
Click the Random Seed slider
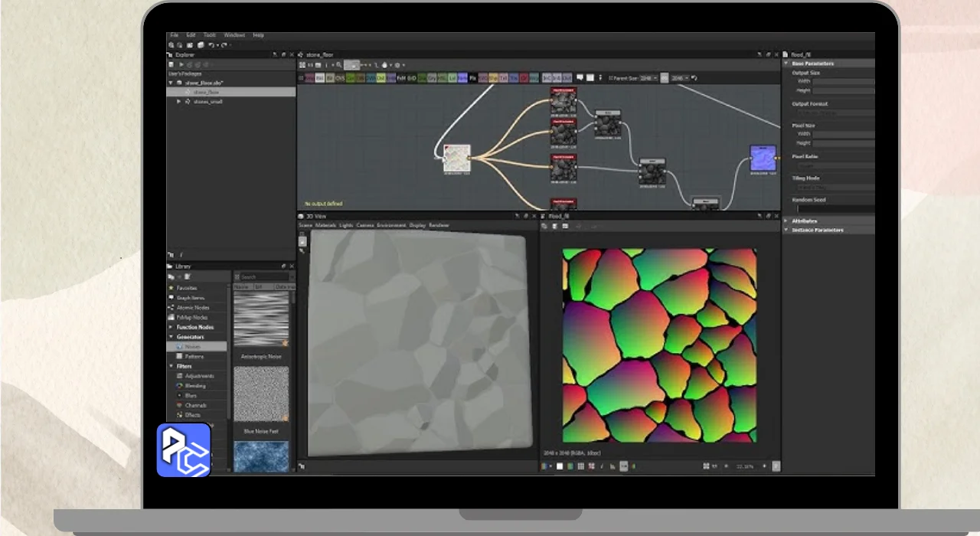835,208
